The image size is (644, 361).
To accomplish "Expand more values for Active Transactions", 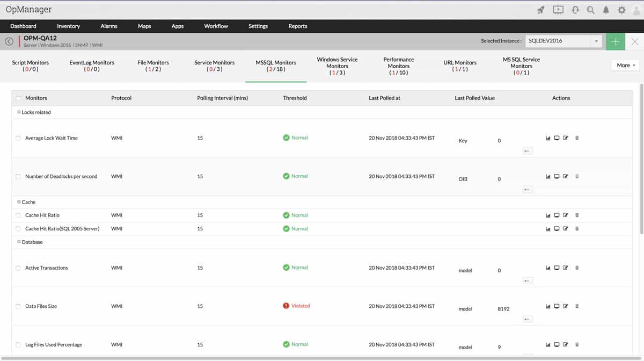I will point(528,280).
